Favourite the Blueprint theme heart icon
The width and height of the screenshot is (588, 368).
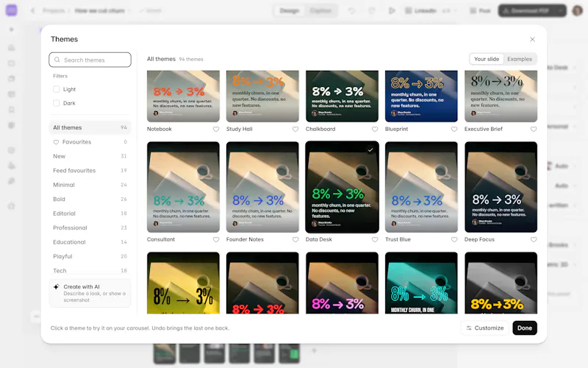coord(454,130)
